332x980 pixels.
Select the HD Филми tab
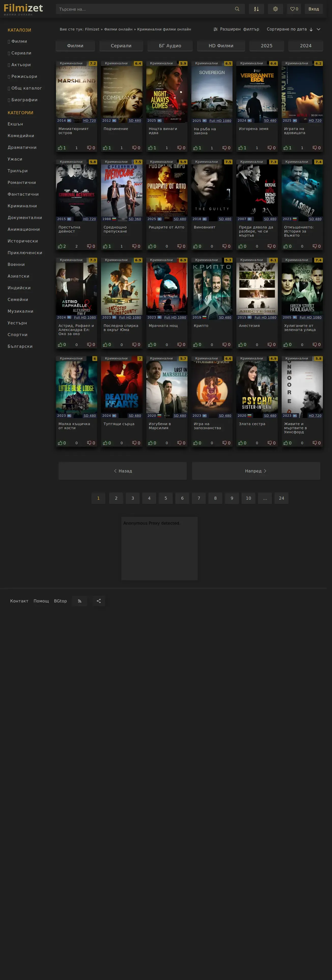click(221, 46)
